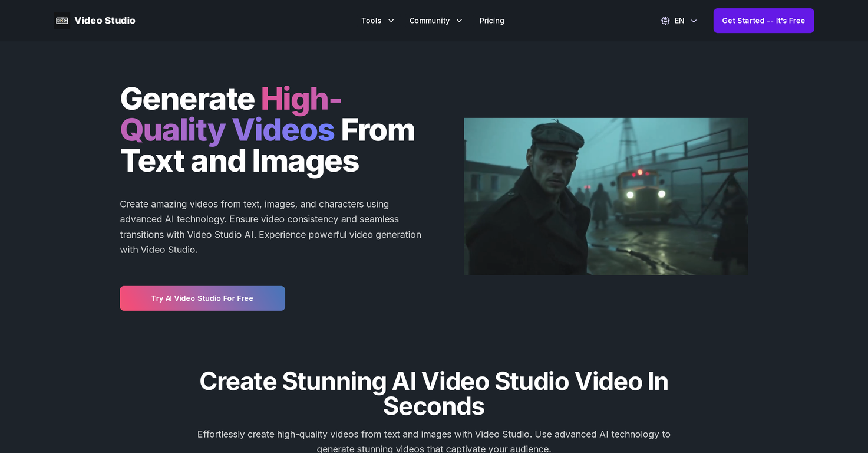Select the globe icon to change region
868x453 pixels.
point(665,20)
